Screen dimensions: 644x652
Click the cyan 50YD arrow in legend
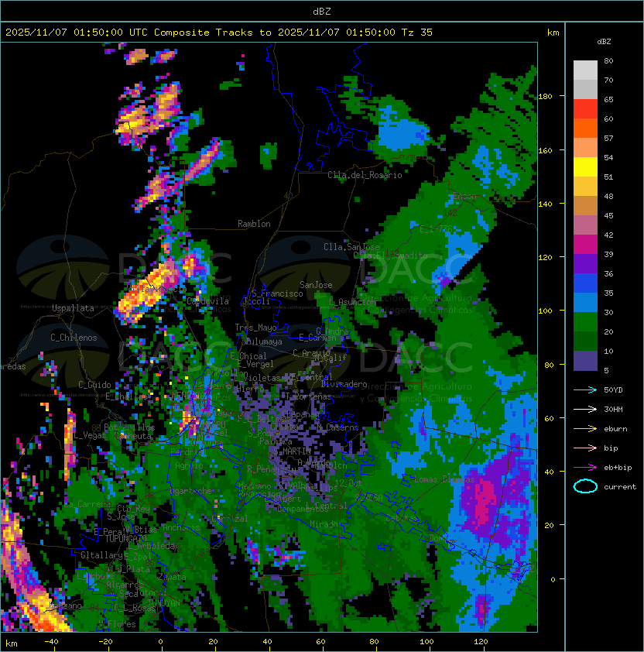pyautogui.click(x=585, y=389)
